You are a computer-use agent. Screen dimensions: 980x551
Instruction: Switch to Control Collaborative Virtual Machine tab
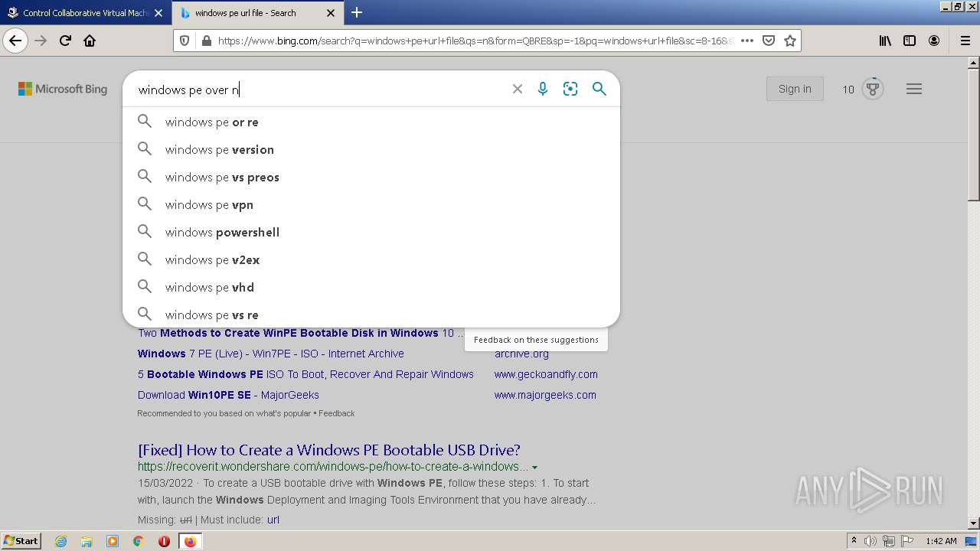86,13
